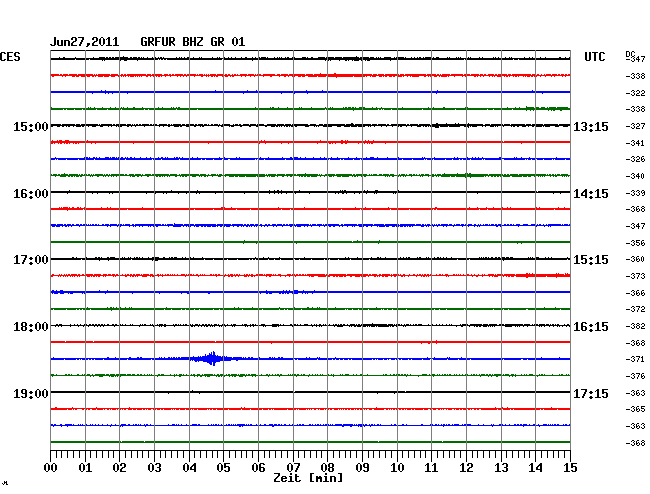Select the '17:00' local time label

[x=31, y=260]
